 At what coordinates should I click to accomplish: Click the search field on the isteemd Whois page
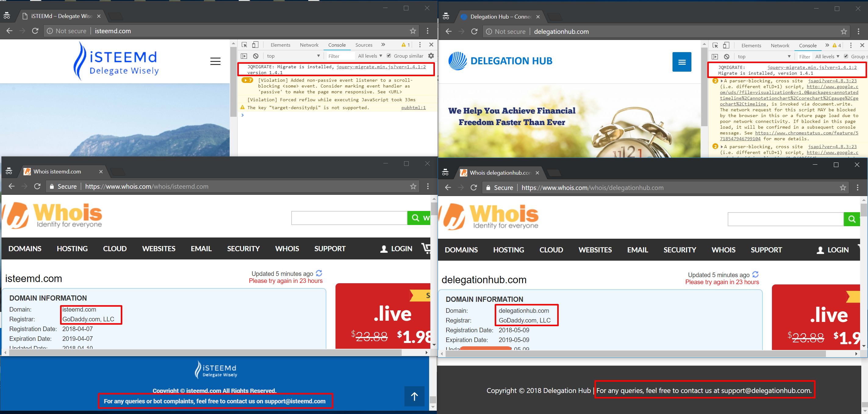(x=349, y=218)
